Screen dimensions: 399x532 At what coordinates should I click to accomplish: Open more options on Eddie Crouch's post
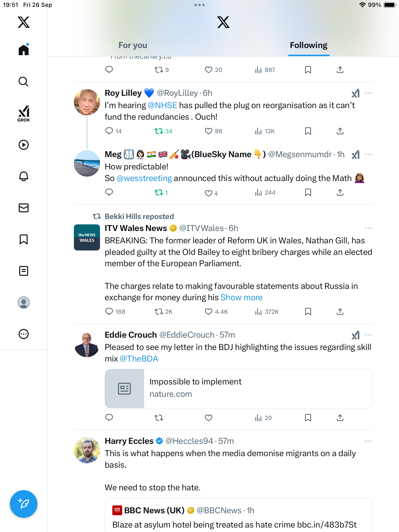point(368,335)
